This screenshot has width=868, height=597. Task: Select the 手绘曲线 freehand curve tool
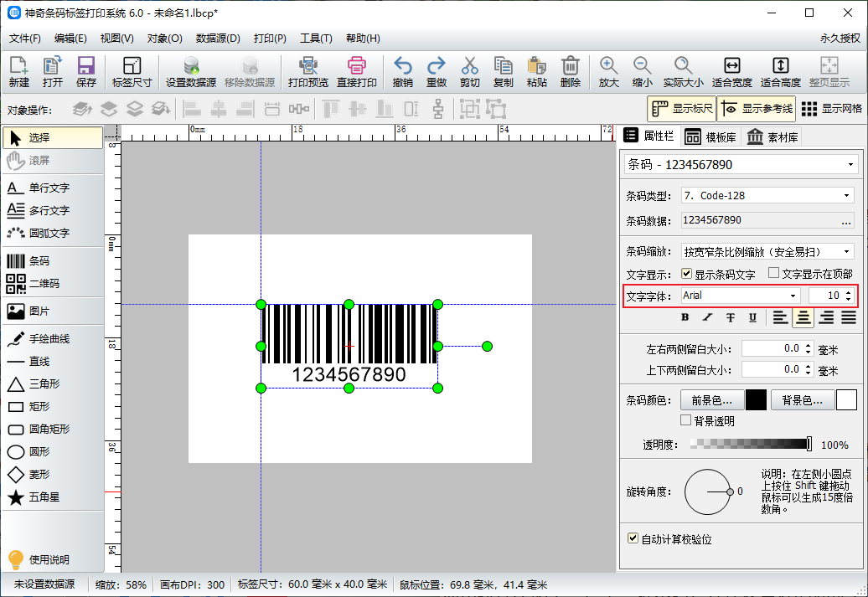coord(53,338)
